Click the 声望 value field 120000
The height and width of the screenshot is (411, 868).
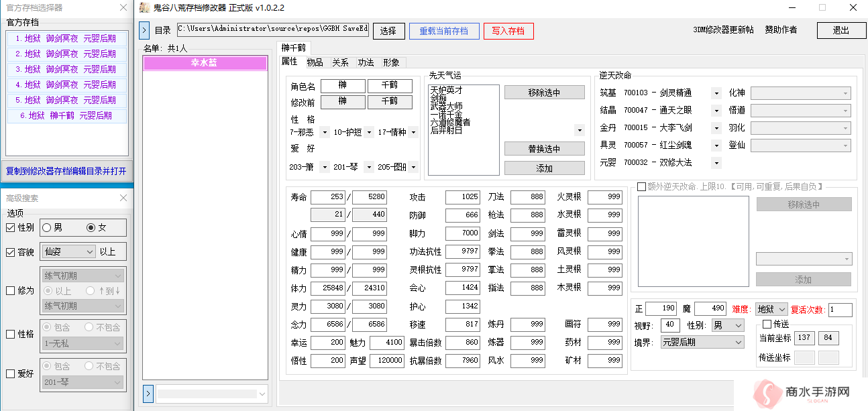tap(386, 361)
